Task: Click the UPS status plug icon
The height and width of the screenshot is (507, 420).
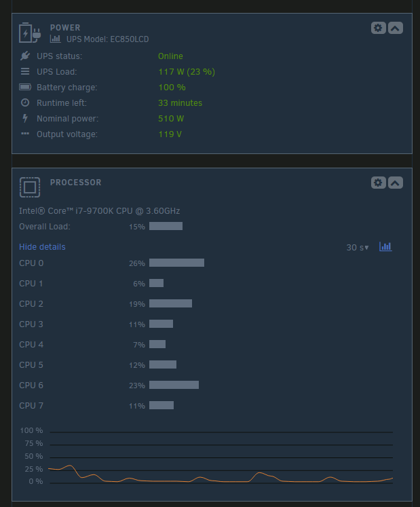Action: pos(25,56)
